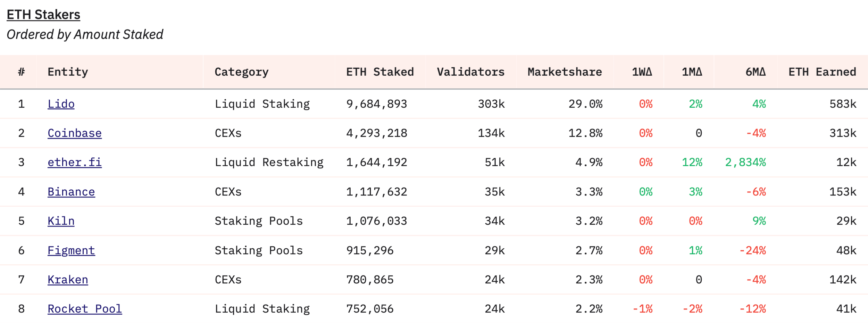Click the Liquid Restaking category cell

(269, 162)
